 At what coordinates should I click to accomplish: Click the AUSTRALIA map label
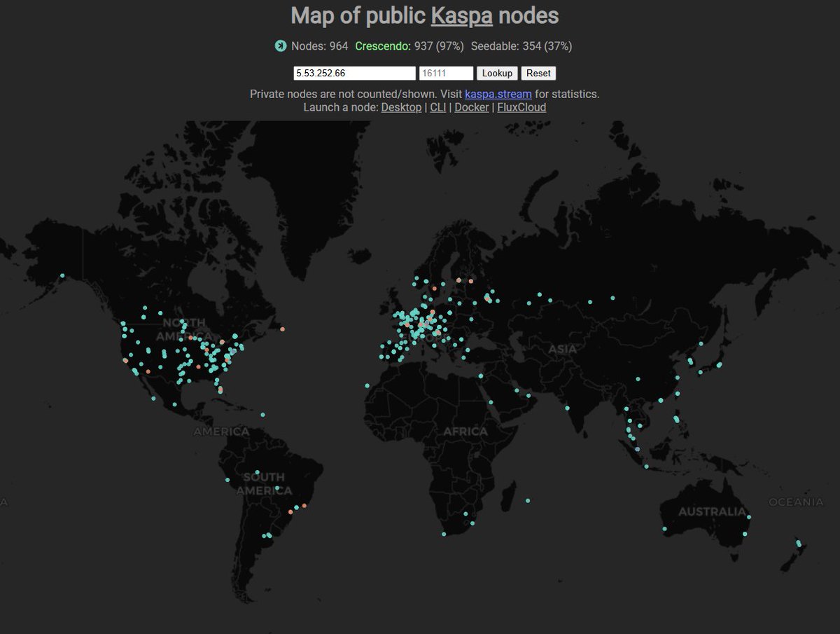[x=712, y=512]
